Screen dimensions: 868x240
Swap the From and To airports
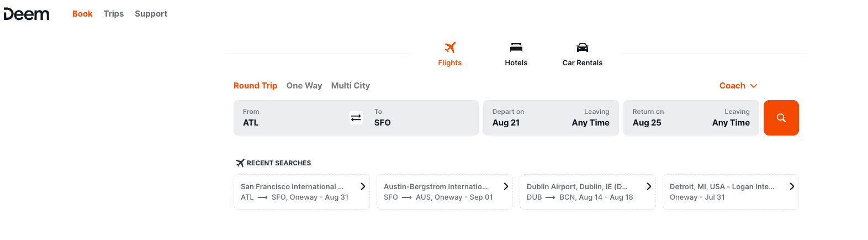(356, 118)
